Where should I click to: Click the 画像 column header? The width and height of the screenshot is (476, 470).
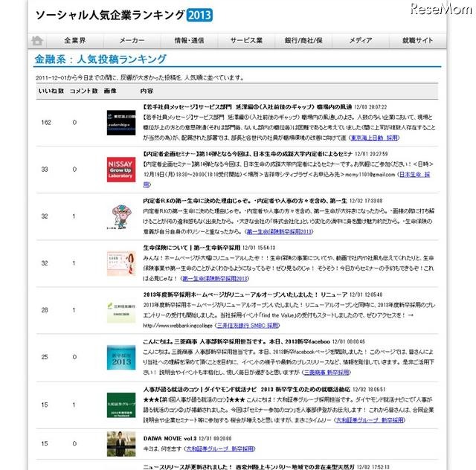click(110, 91)
